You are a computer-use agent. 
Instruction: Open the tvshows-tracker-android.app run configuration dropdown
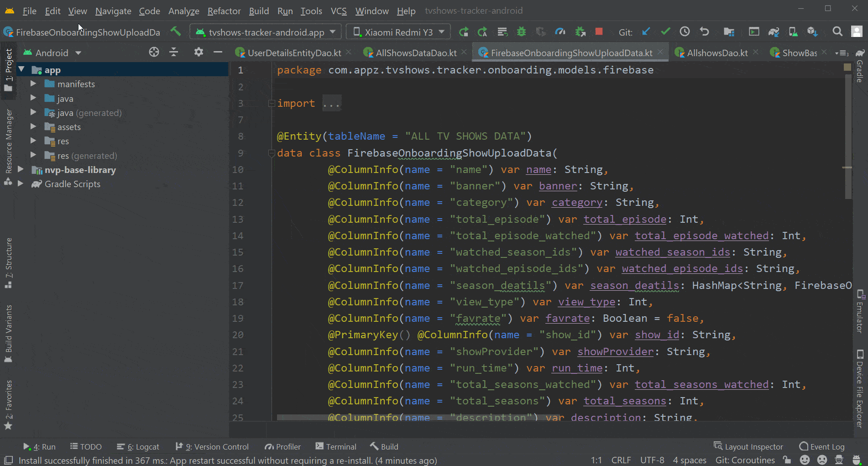tap(265, 31)
